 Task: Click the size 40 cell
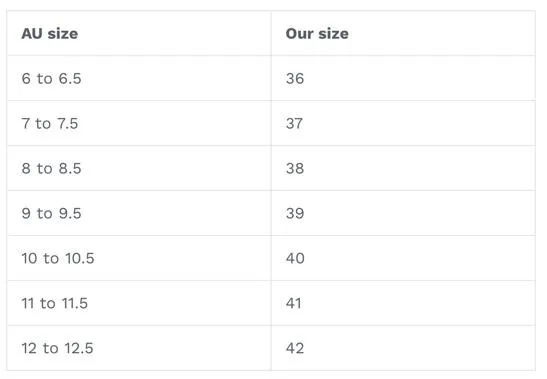click(x=403, y=258)
